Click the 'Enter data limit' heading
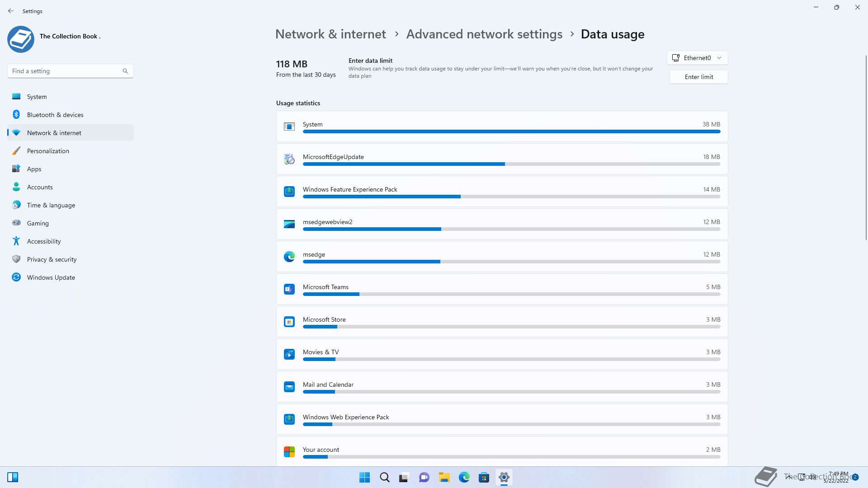This screenshot has width=868, height=488. [370, 61]
